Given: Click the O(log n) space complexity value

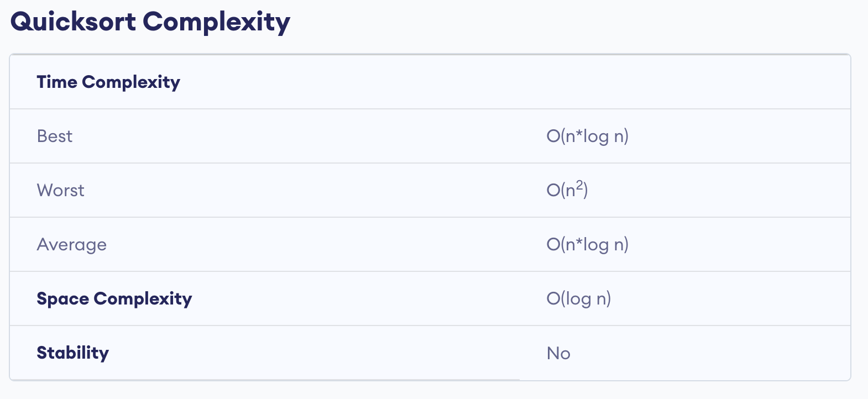Looking at the screenshot, I should click(579, 298).
